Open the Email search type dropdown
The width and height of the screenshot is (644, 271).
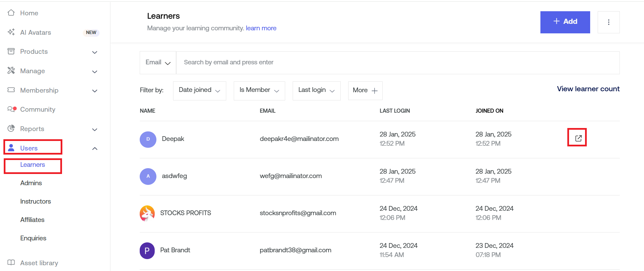(158, 63)
